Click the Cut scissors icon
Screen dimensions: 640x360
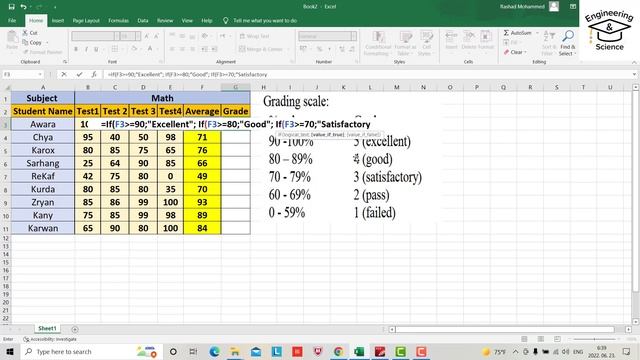click(25, 33)
